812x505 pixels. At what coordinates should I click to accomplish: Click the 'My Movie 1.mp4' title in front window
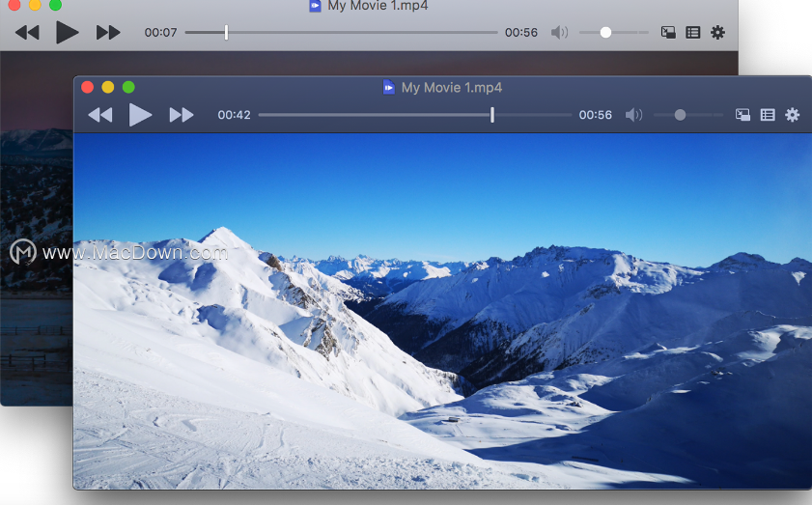click(452, 88)
